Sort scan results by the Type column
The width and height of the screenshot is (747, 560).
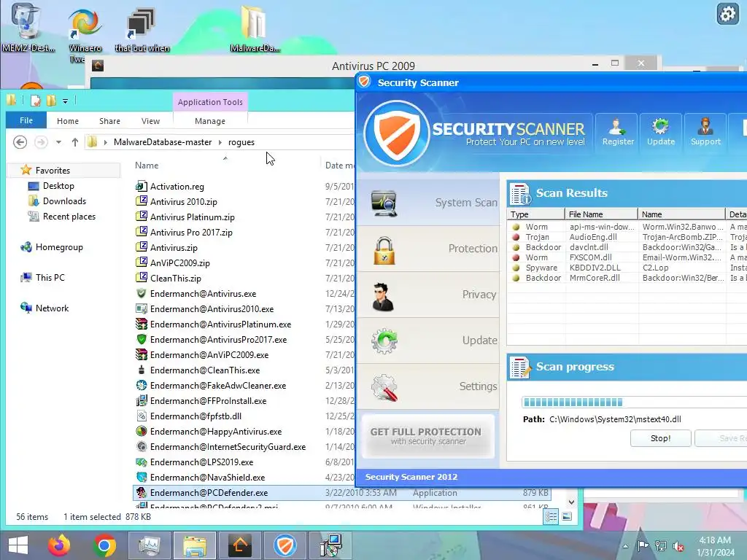pyautogui.click(x=536, y=214)
